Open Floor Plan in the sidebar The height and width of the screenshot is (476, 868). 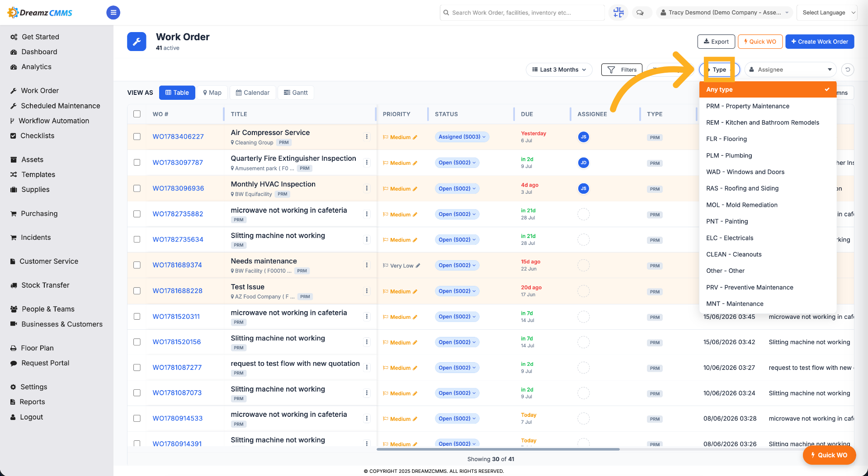37,348
